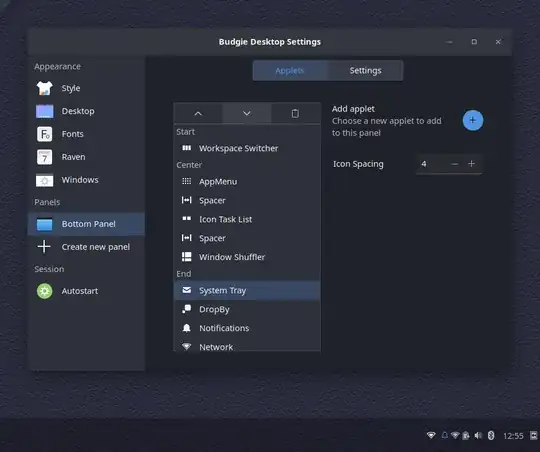Viewport: 540px width, 452px height.
Task: Click the 12:55 panel clock
Action: [x=513, y=436]
